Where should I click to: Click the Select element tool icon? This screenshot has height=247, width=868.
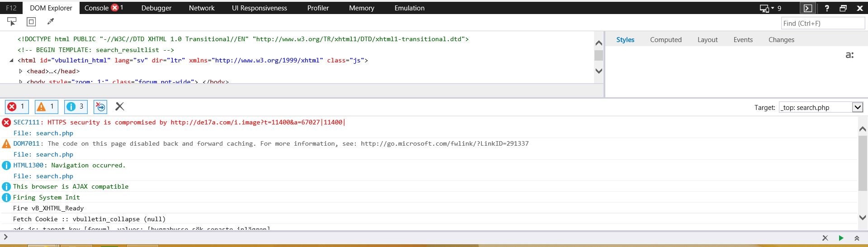point(12,22)
